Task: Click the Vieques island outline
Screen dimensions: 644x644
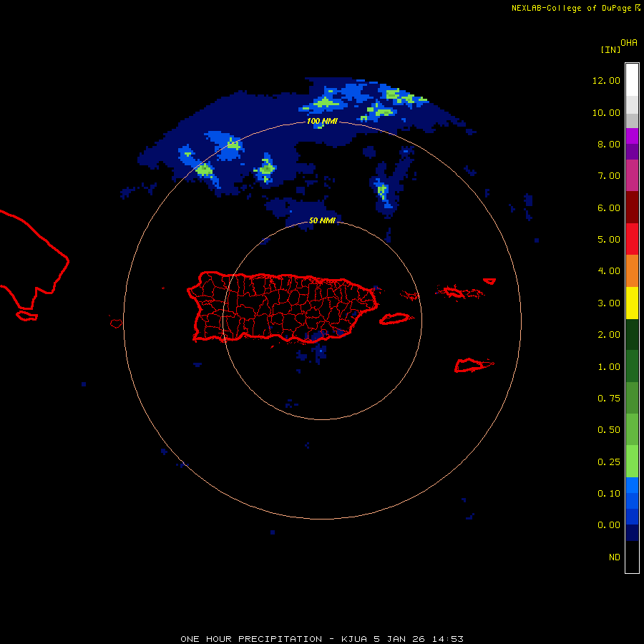Action: point(395,318)
